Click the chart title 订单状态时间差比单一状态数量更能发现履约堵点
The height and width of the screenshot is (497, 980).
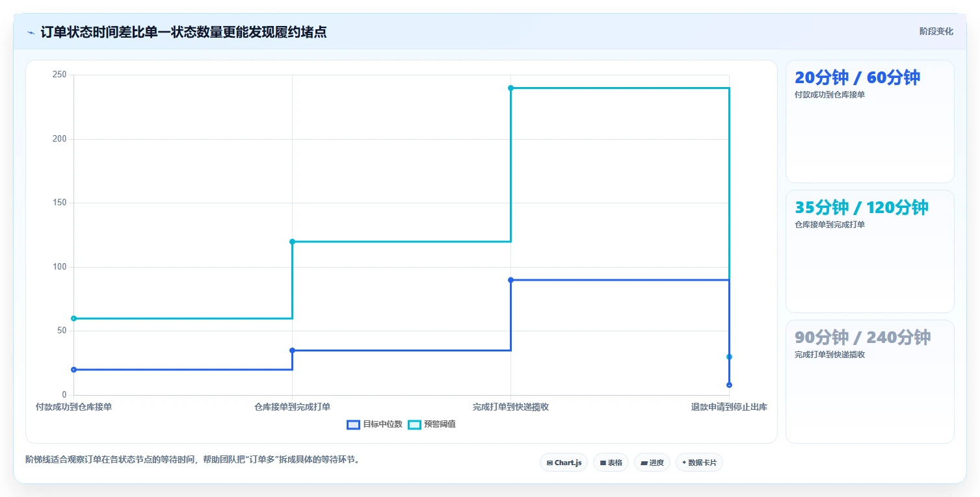[x=183, y=32]
